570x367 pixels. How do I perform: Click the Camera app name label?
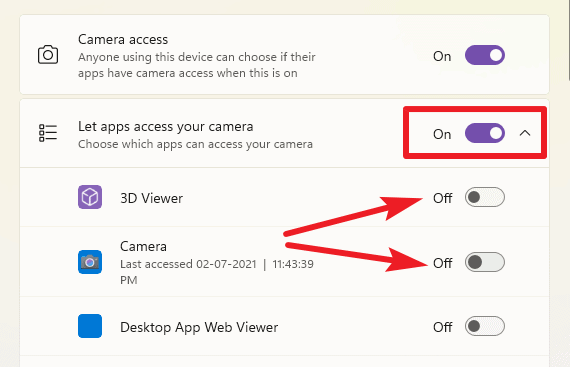[x=143, y=246]
